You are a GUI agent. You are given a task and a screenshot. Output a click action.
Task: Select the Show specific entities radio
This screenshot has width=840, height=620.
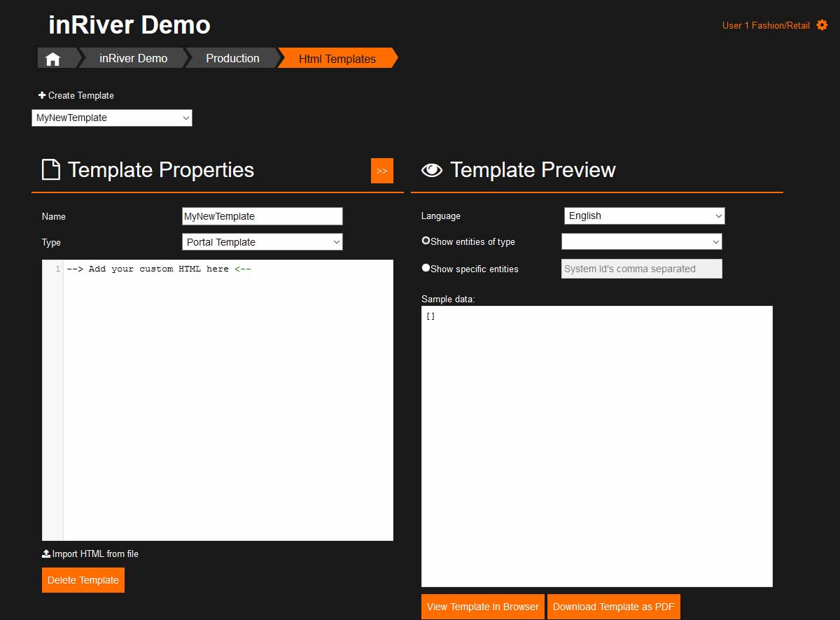(x=426, y=268)
